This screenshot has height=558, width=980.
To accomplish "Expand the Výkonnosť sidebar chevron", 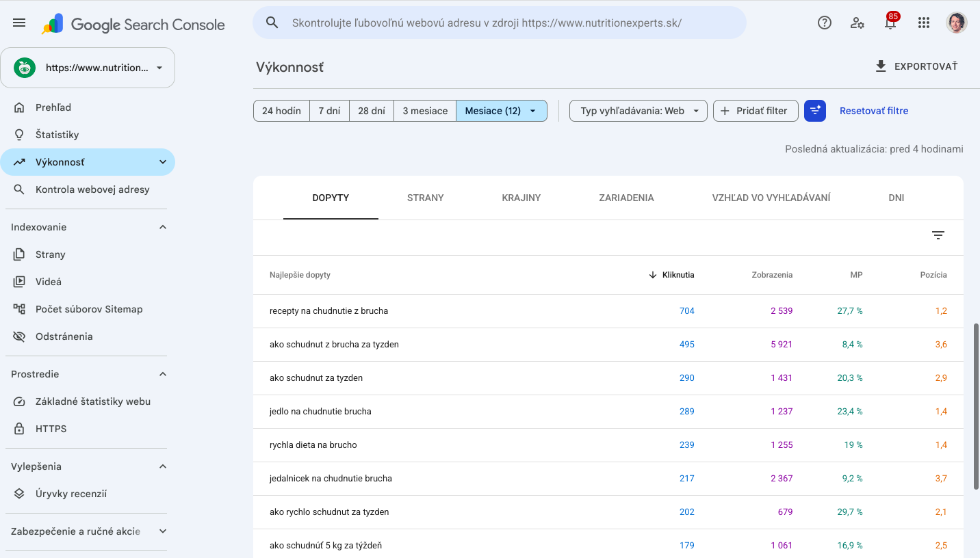I will [163, 162].
